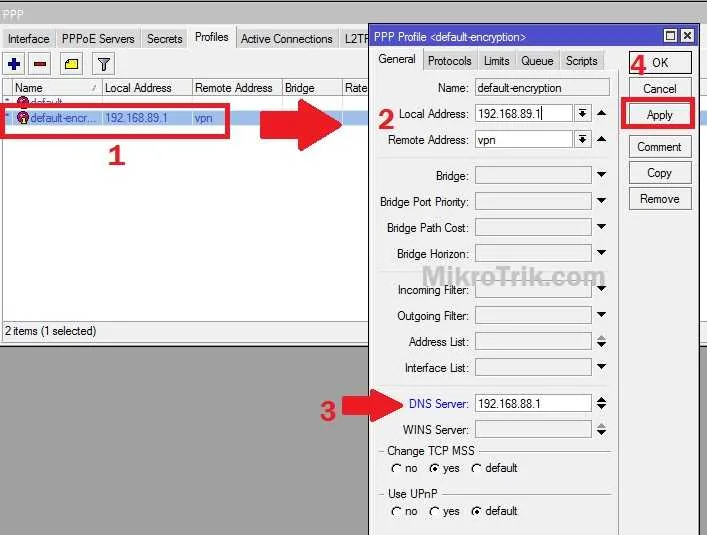
Task: Set Change TCP MSS to default
Action: coord(477,468)
